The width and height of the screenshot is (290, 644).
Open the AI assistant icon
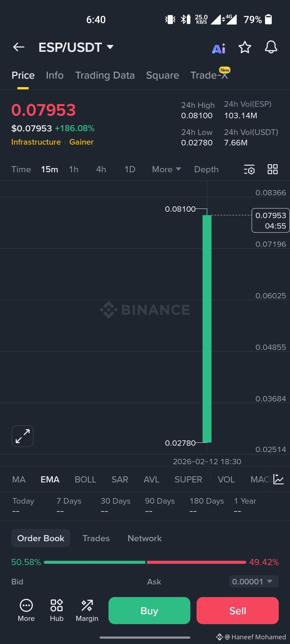[x=219, y=48]
